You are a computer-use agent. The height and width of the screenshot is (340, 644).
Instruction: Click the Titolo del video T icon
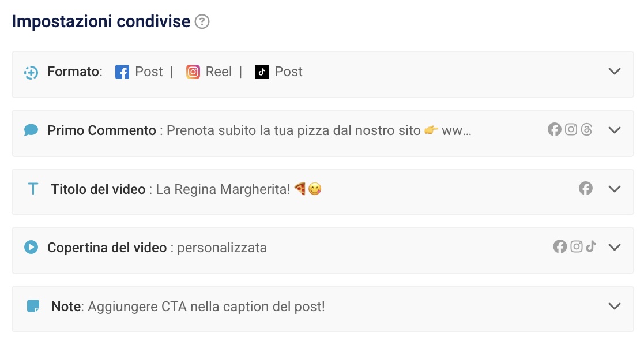pyautogui.click(x=33, y=189)
